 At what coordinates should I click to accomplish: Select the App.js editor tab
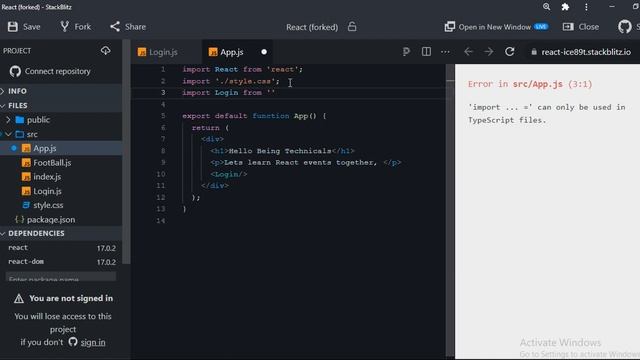pos(237,52)
